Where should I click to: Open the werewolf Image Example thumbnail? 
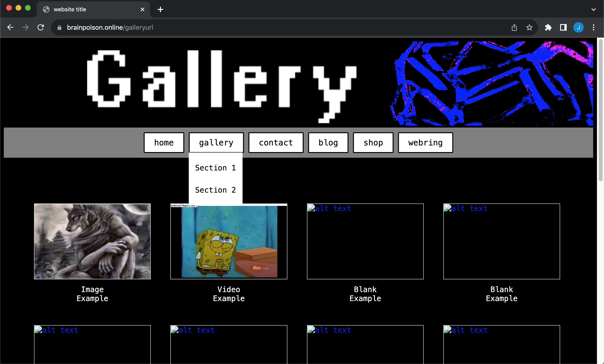[x=92, y=241]
